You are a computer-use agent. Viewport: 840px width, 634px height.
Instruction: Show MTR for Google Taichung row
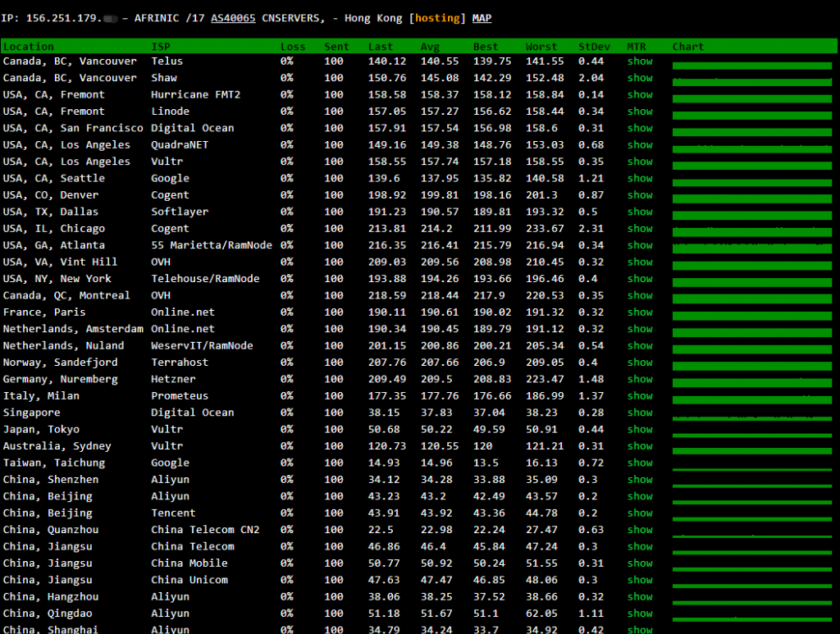(x=640, y=463)
